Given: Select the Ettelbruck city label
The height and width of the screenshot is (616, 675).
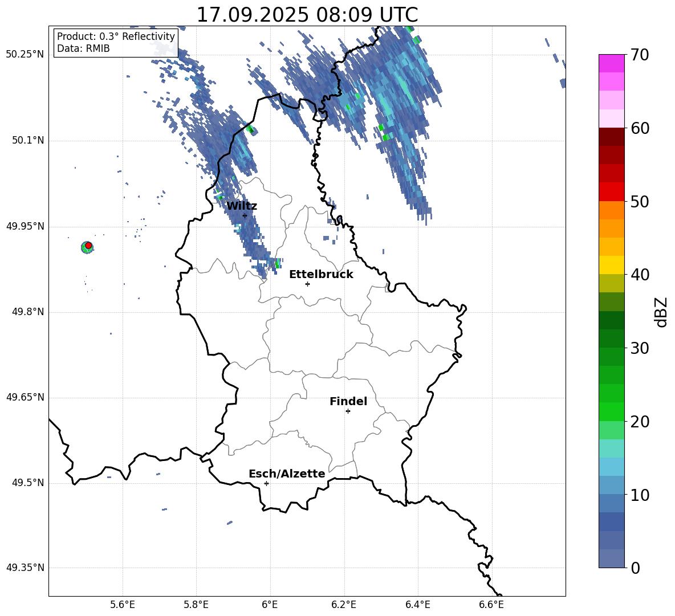Looking at the screenshot, I should click(x=321, y=275).
